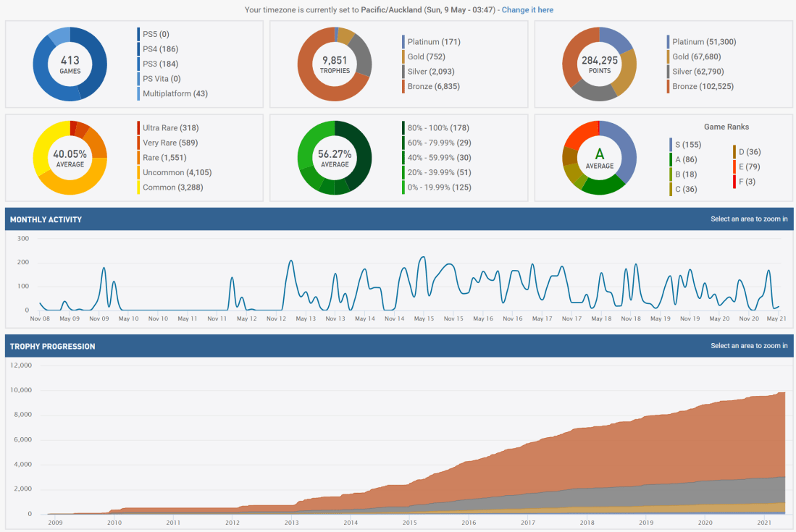
Task: Toggle the S (155) game rank legend
Action: [687, 145]
